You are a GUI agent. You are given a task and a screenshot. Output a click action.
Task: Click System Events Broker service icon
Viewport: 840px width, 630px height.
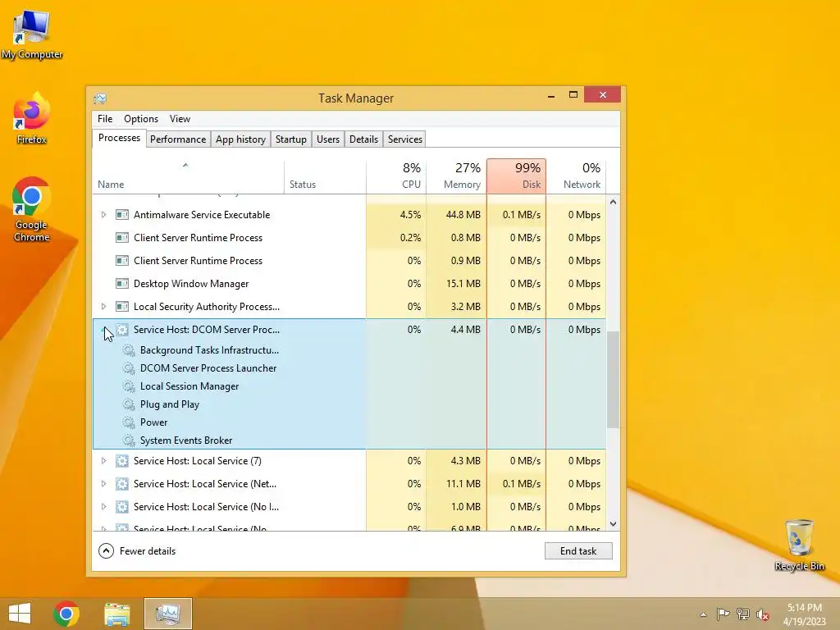coord(129,441)
